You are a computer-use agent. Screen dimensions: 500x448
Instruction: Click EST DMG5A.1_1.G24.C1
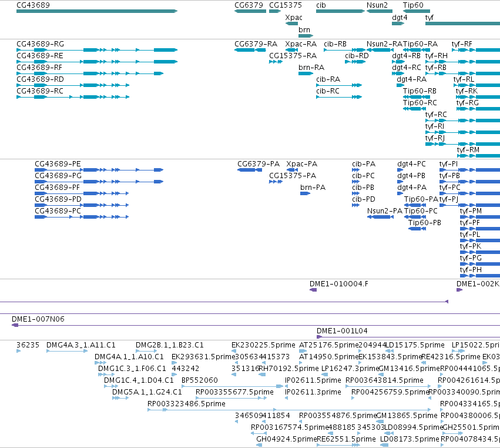click(x=120, y=398)
